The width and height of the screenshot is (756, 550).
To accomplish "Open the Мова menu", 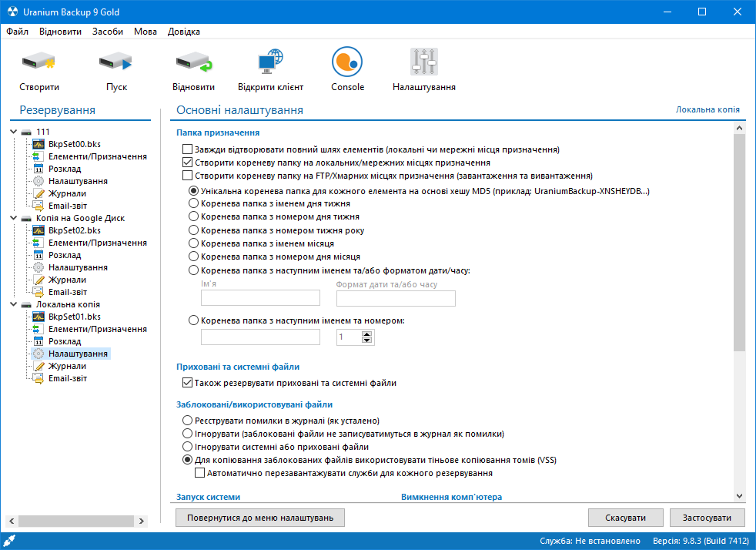I will tap(146, 32).
